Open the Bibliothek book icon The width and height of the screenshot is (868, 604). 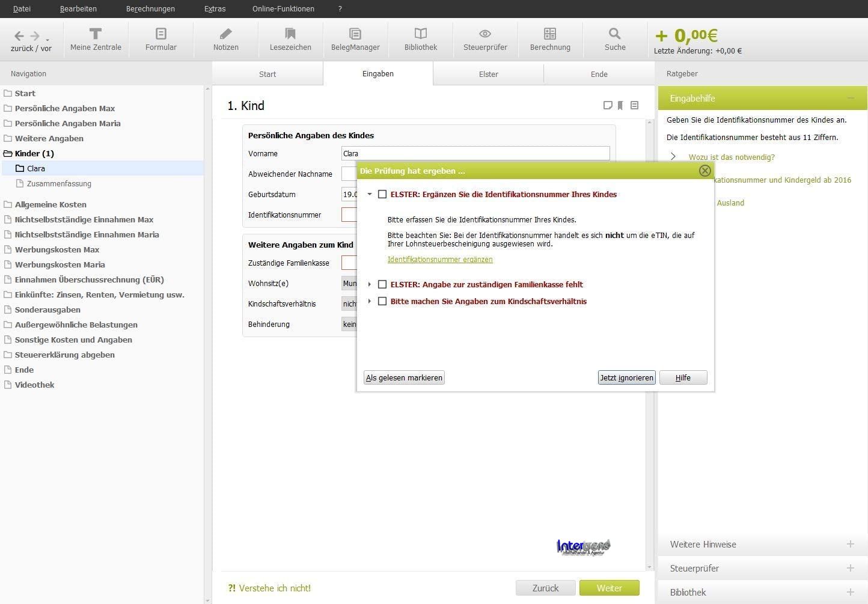click(x=420, y=39)
